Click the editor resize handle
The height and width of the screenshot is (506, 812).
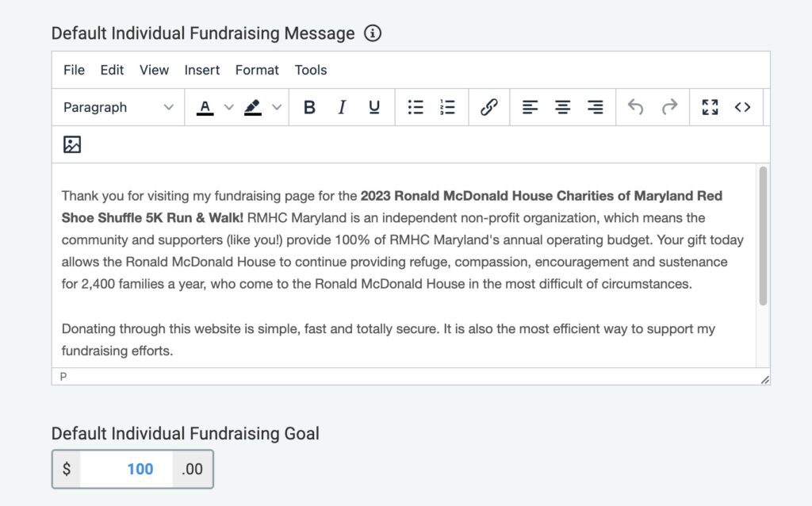point(765,380)
